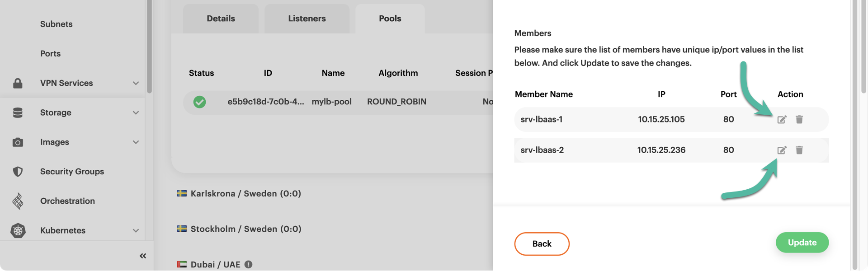
Task: Expand the Kubernetes menu chevron
Action: (136, 230)
